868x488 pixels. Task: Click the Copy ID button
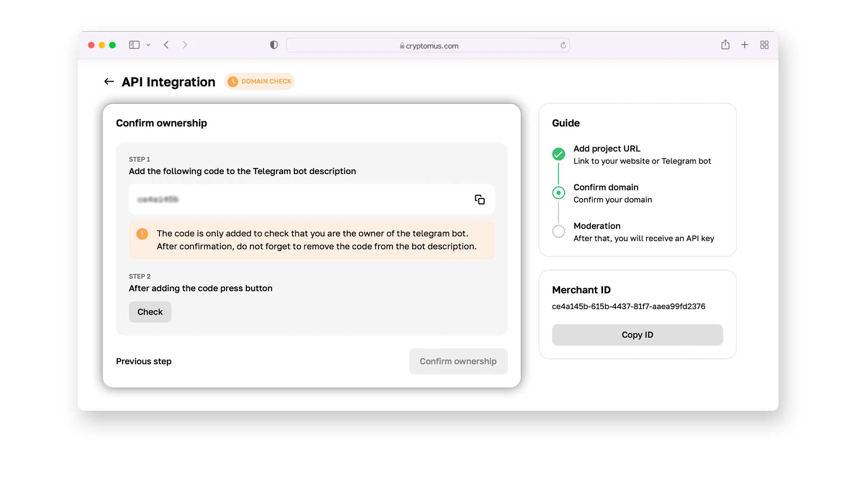[x=637, y=335]
